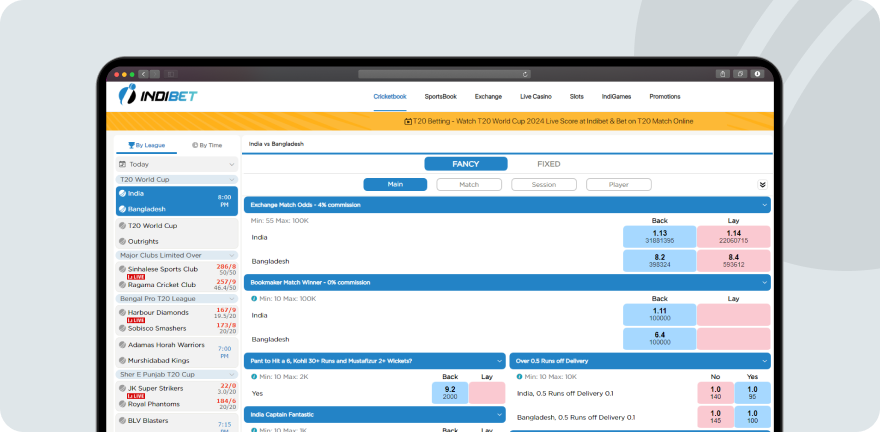Image resolution: width=880 pixels, height=432 pixels.
Task: Click the trophy icon on By League
Action: coord(131,145)
